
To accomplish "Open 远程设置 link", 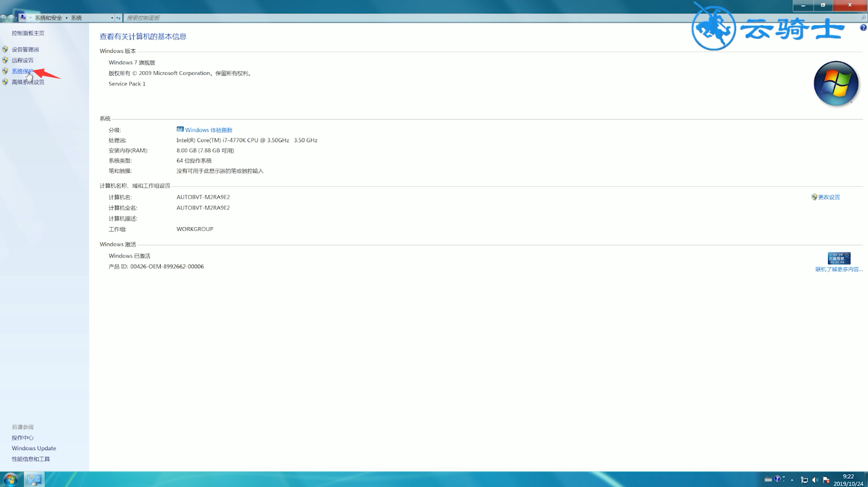I will [23, 60].
